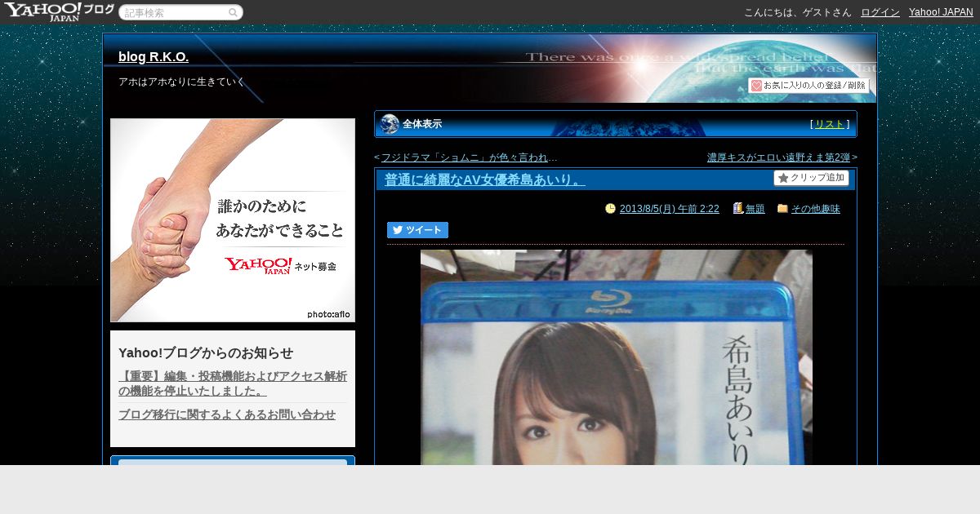Screen dimensions: 980x514
Task: Click the Blu-ray cover photo in post
Action: (x=617, y=357)
